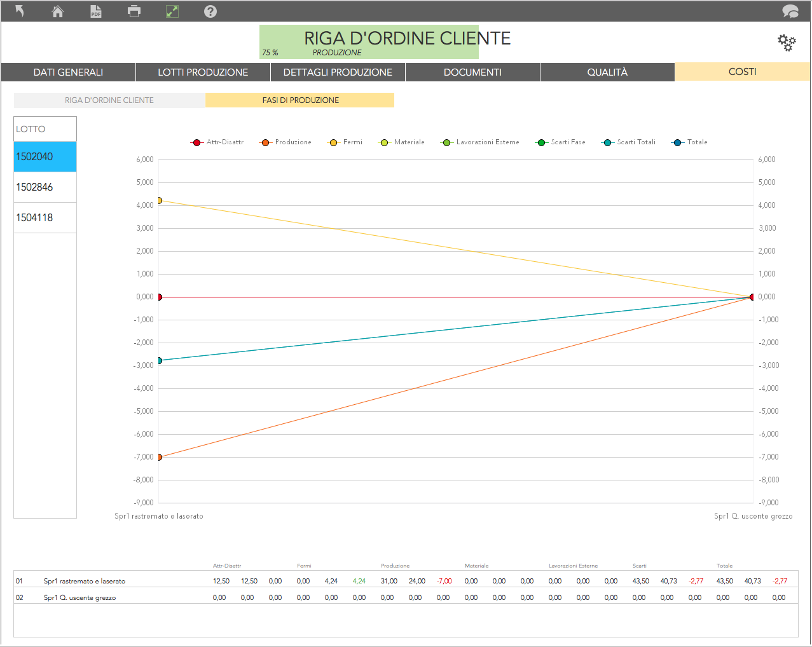Switch to the DATI GENERALI tab
812x647 pixels.
click(68, 72)
